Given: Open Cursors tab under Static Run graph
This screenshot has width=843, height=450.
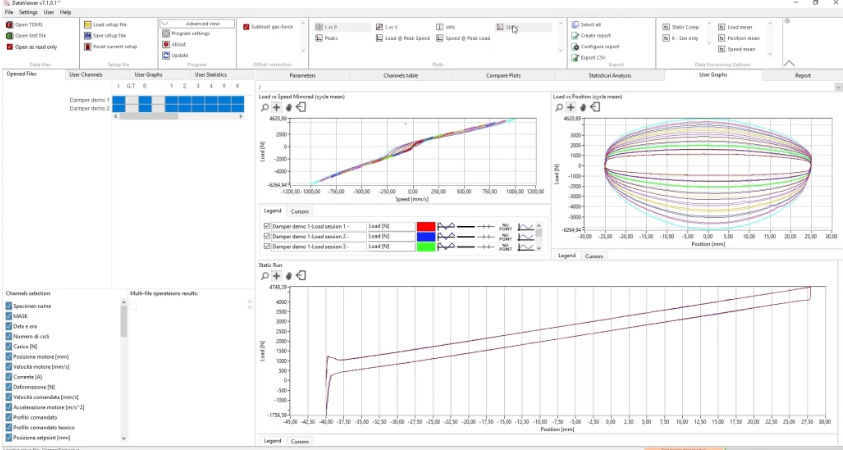Looking at the screenshot, I should 299,441.
